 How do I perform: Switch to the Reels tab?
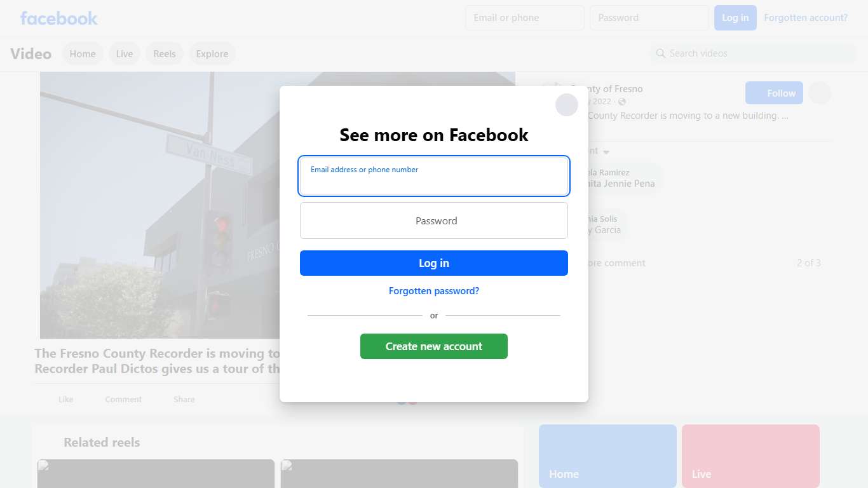coord(165,54)
